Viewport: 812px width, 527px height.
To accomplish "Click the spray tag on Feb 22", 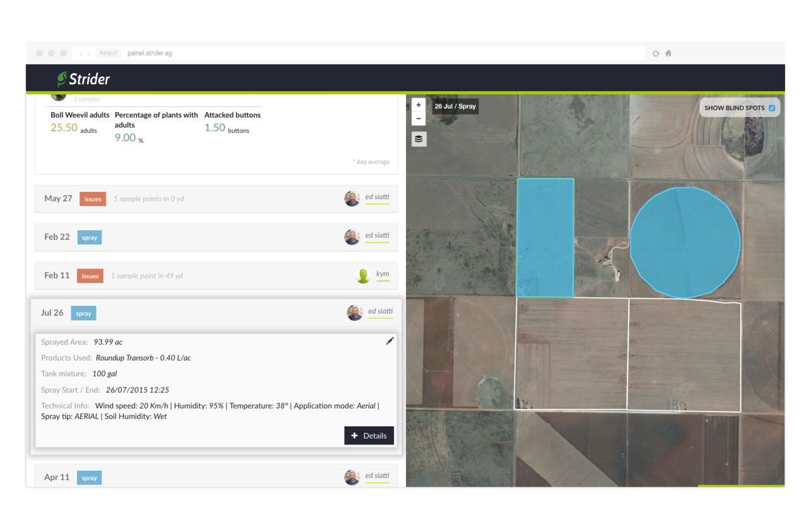I will pos(90,238).
